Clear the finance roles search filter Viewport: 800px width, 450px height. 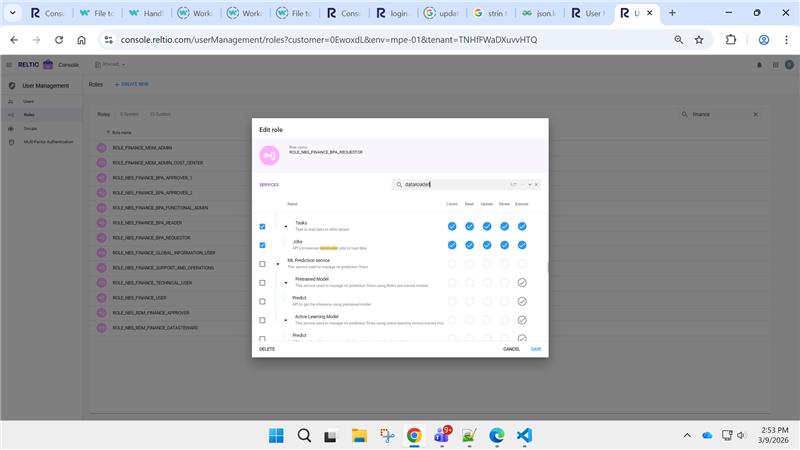point(756,114)
